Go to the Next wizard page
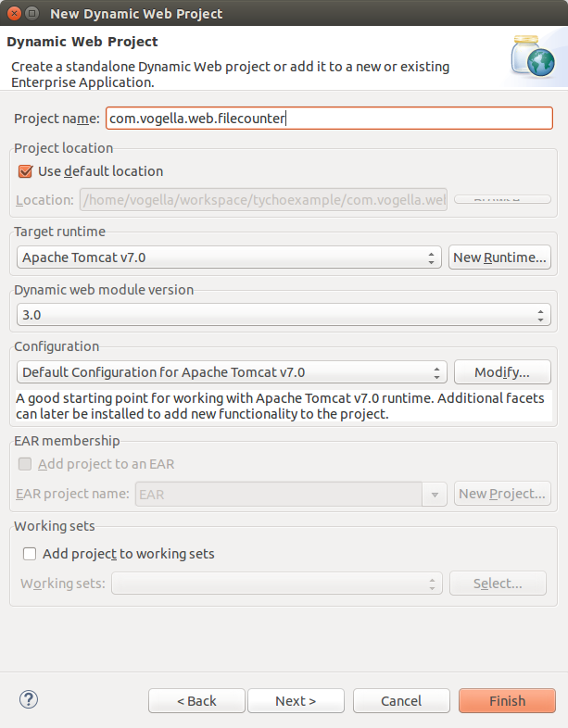This screenshot has width=568, height=728. 296,701
